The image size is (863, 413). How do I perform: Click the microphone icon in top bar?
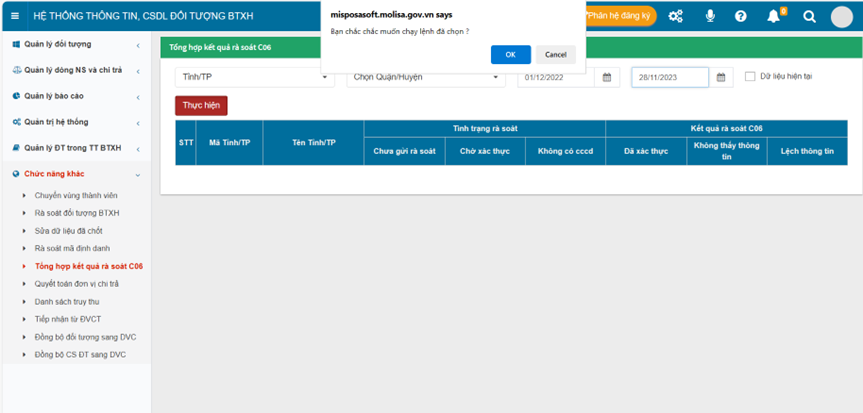710,16
